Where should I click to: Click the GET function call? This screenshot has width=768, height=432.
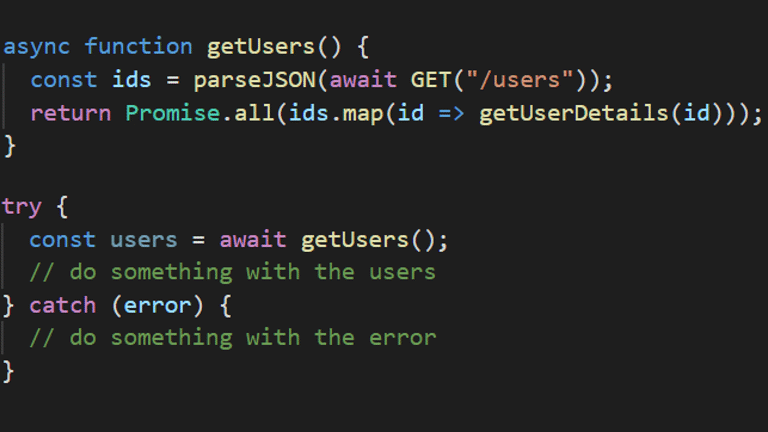click(430, 80)
